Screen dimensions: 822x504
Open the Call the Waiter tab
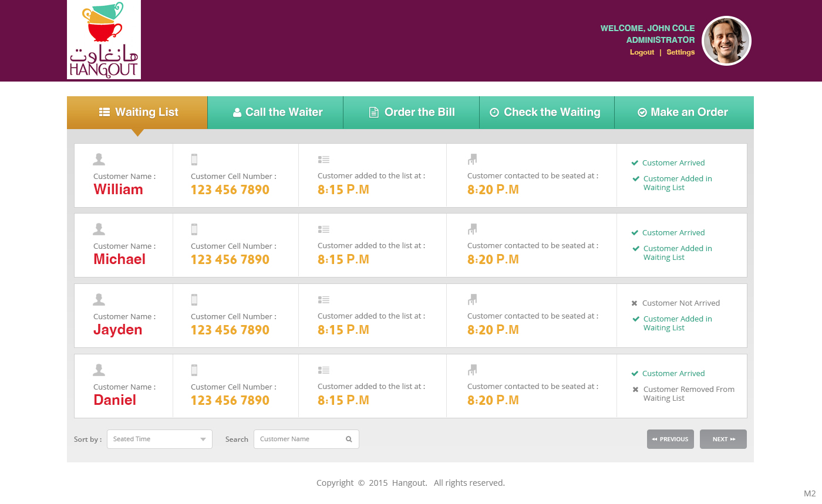pyautogui.click(x=275, y=112)
